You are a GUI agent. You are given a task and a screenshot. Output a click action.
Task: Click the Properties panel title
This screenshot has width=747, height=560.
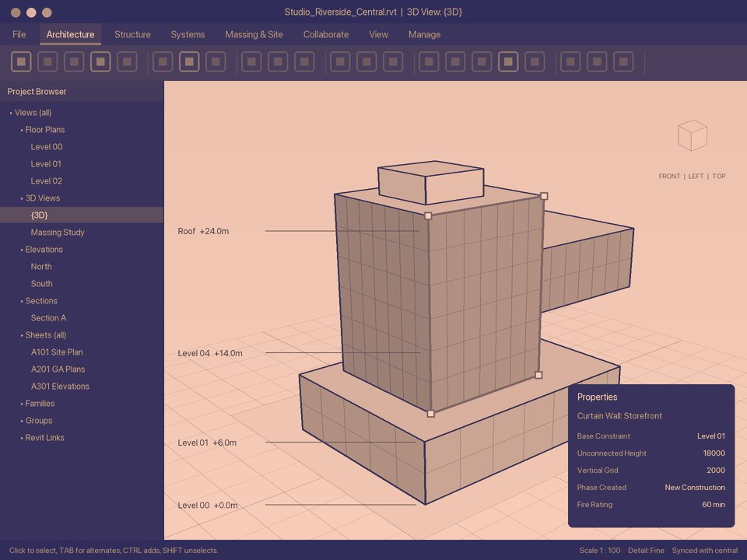(x=597, y=397)
